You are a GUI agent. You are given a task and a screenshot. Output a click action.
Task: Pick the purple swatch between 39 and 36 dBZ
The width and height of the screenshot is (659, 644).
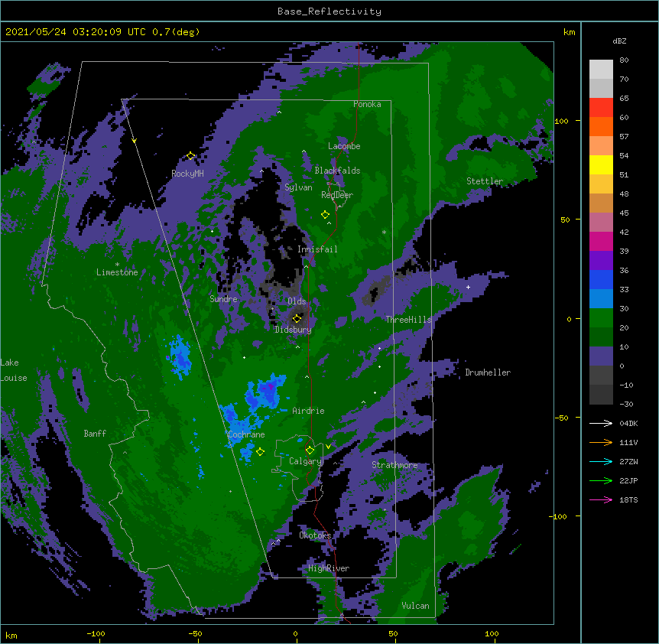[x=601, y=261]
